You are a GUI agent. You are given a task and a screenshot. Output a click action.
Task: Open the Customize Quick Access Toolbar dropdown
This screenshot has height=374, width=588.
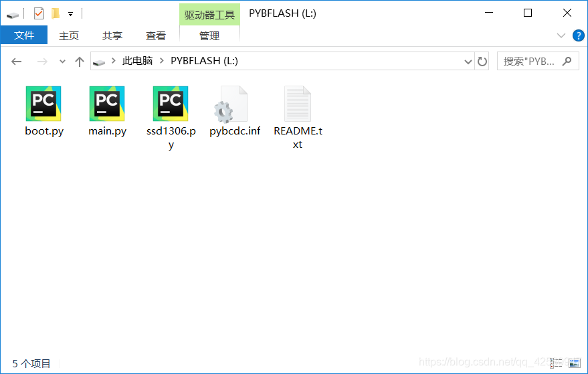pos(70,15)
